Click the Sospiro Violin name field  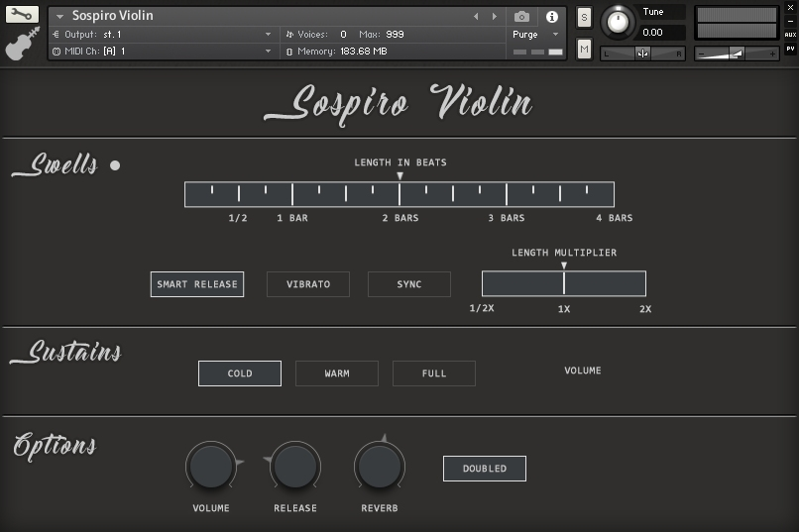pos(113,16)
